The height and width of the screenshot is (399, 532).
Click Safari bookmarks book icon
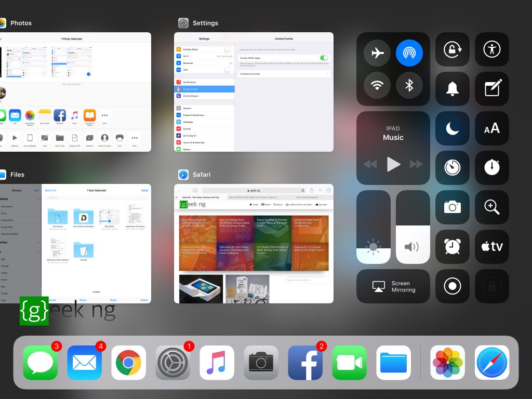195,190
